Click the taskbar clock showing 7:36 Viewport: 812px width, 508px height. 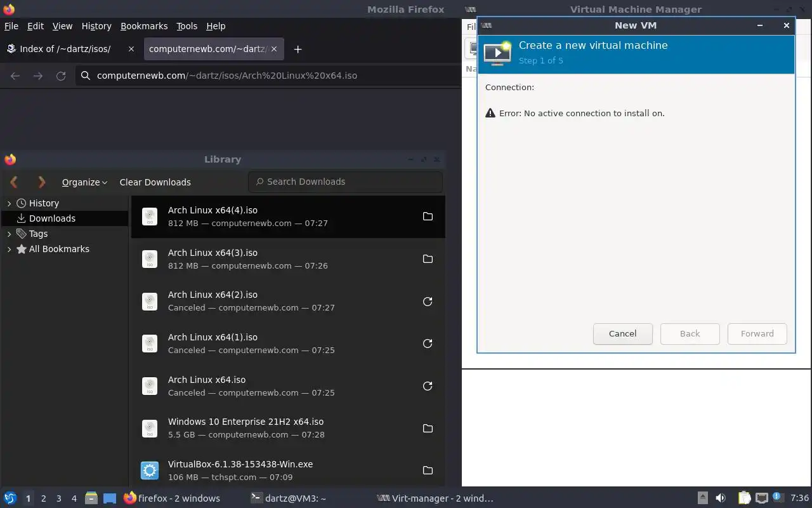click(799, 498)
